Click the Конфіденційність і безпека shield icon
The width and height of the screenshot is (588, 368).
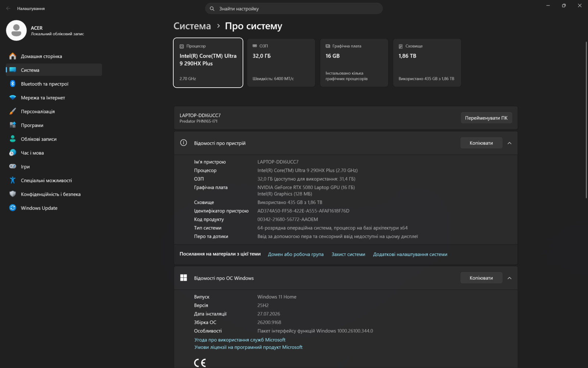(12, 194)
